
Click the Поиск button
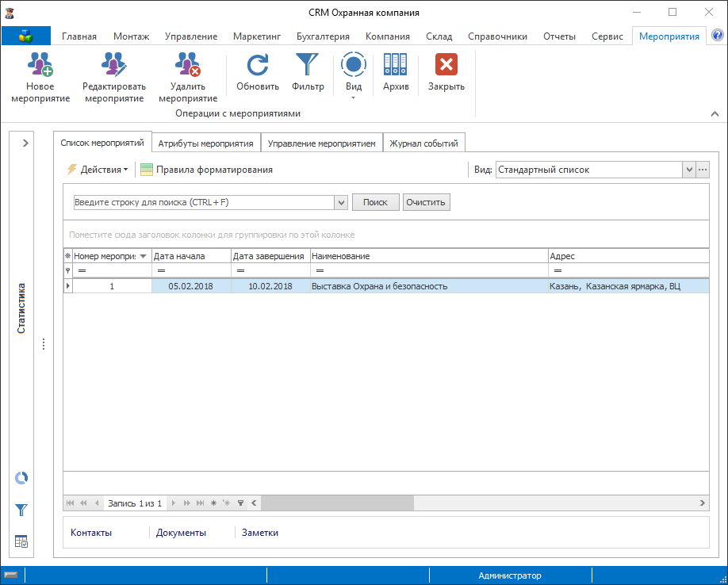375,202
